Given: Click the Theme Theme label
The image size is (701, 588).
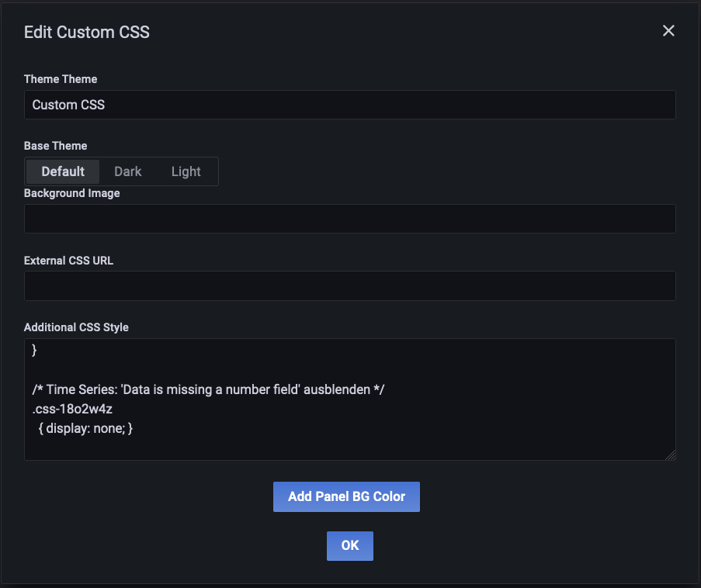Looking at the screenshot, I should 60,79.
